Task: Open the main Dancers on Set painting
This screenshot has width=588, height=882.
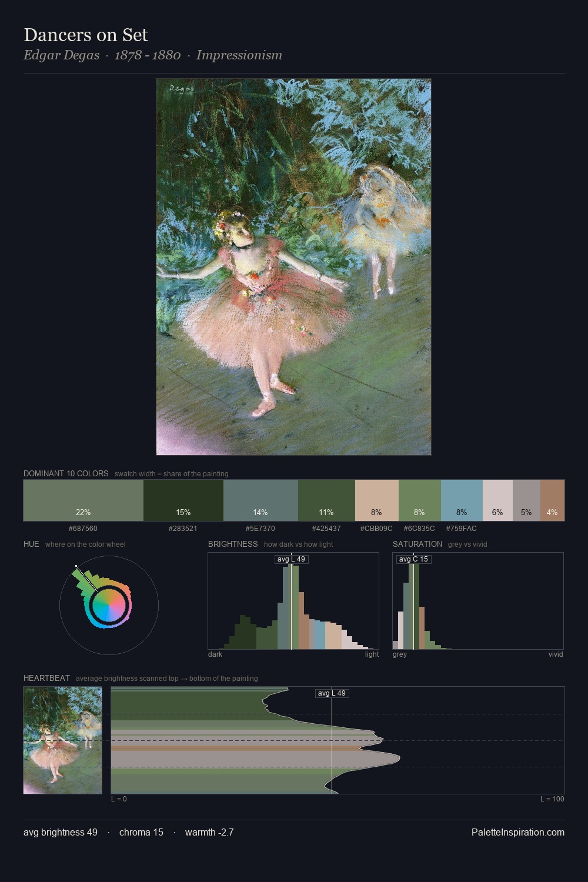Action: 293,267
